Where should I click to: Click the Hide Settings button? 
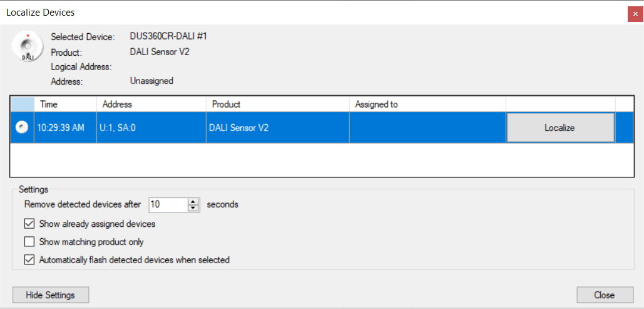point(50,295)
